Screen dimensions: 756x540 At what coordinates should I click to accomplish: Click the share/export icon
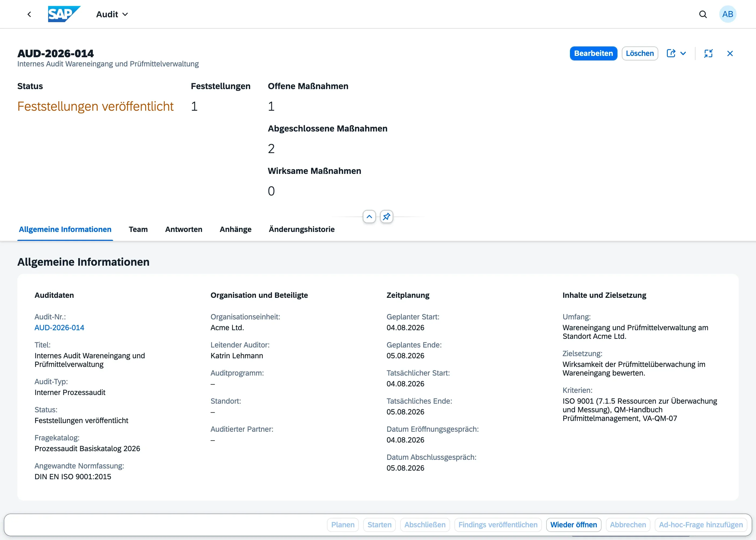[671, 53]
